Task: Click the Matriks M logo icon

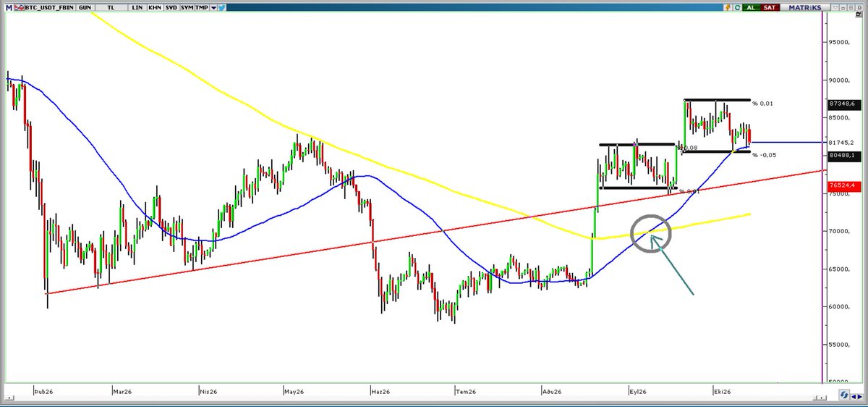Action: pyautogui.click(x=9, y=8)
